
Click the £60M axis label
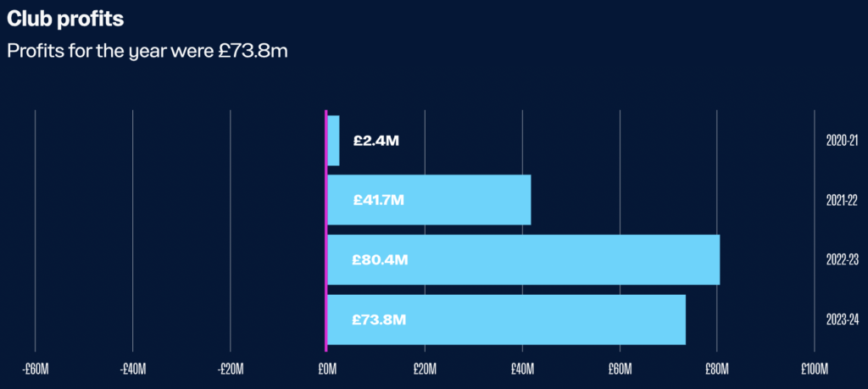620,369
